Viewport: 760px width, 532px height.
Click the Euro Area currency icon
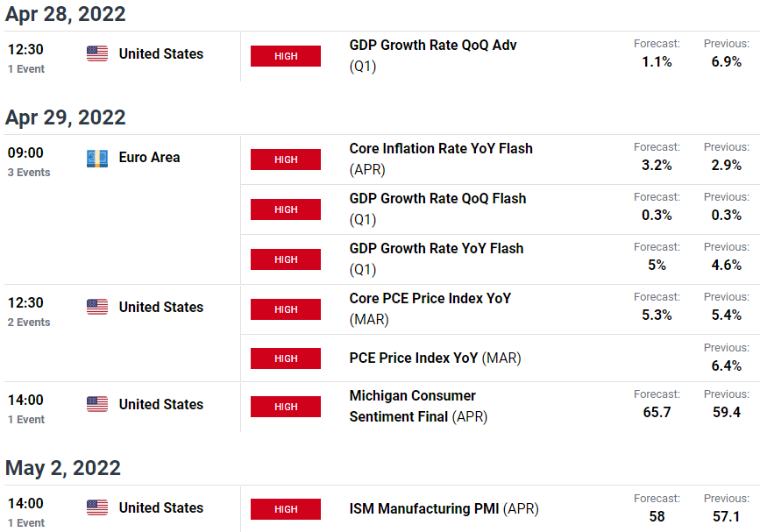(x=97, y=158)
